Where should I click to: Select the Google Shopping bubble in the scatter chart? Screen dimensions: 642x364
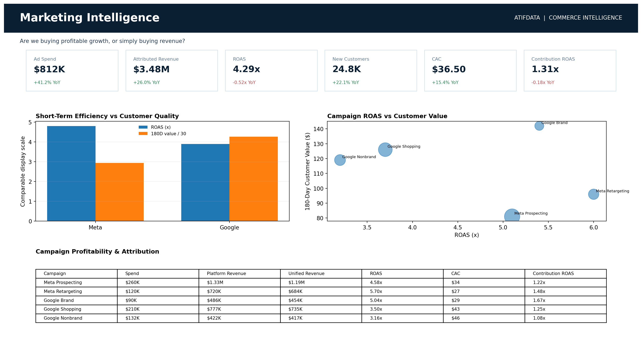pos(385,150)
